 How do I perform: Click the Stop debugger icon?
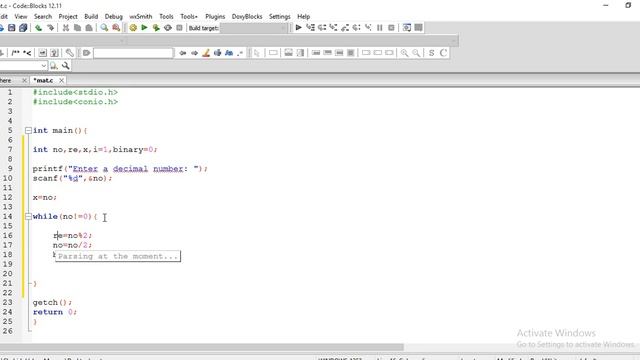coord(391,28)
